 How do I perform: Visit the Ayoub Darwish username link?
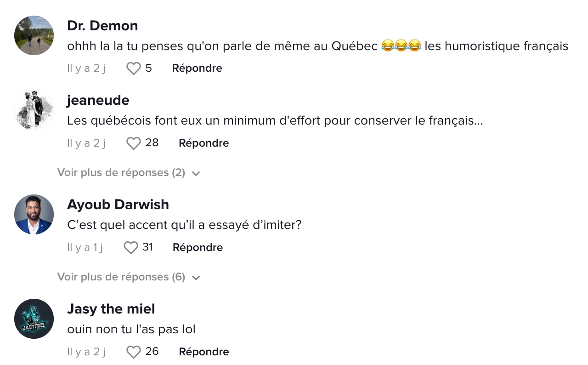pos(118,205)
